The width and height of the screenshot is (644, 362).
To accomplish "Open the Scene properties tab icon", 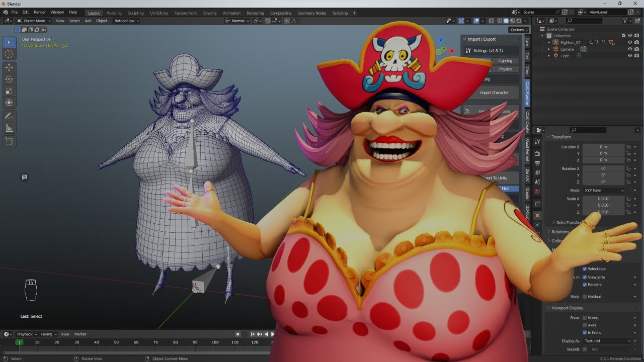I will tap(537, 182).
